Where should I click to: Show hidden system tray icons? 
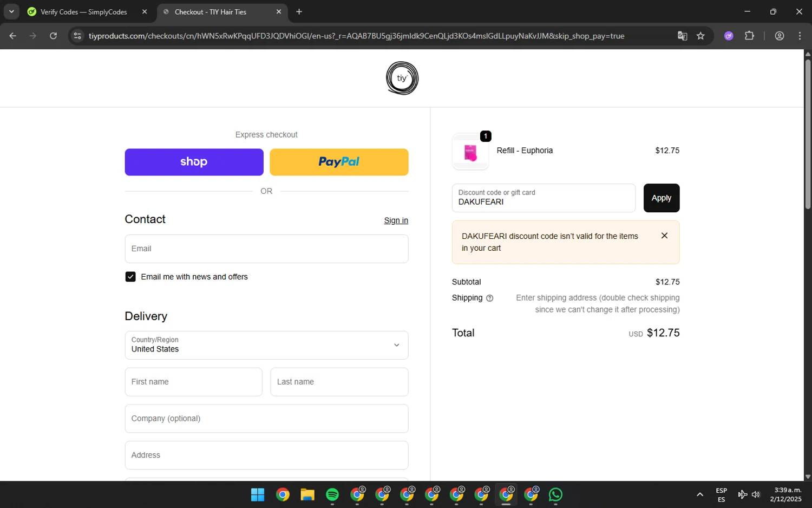(x=700, y=494)
